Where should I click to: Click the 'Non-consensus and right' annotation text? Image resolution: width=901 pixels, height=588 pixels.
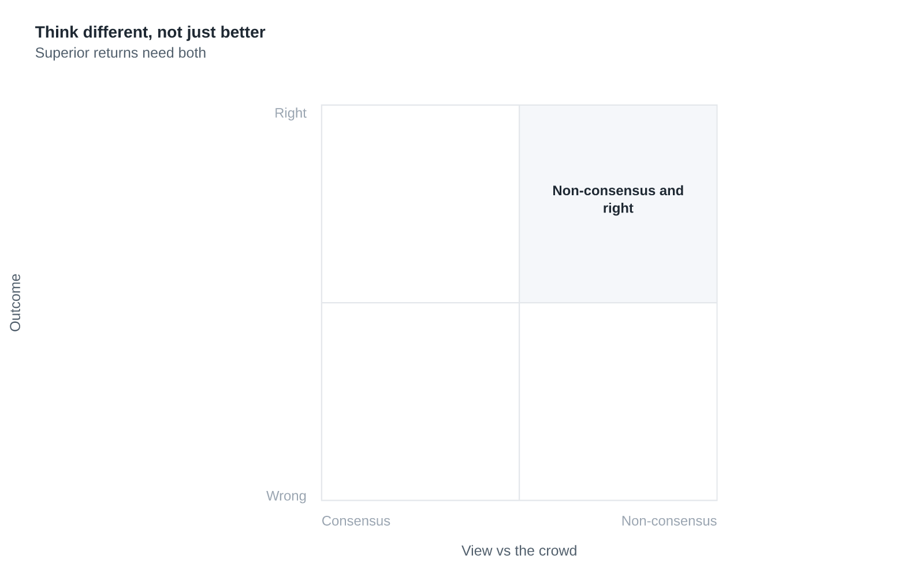click(618, 199)
